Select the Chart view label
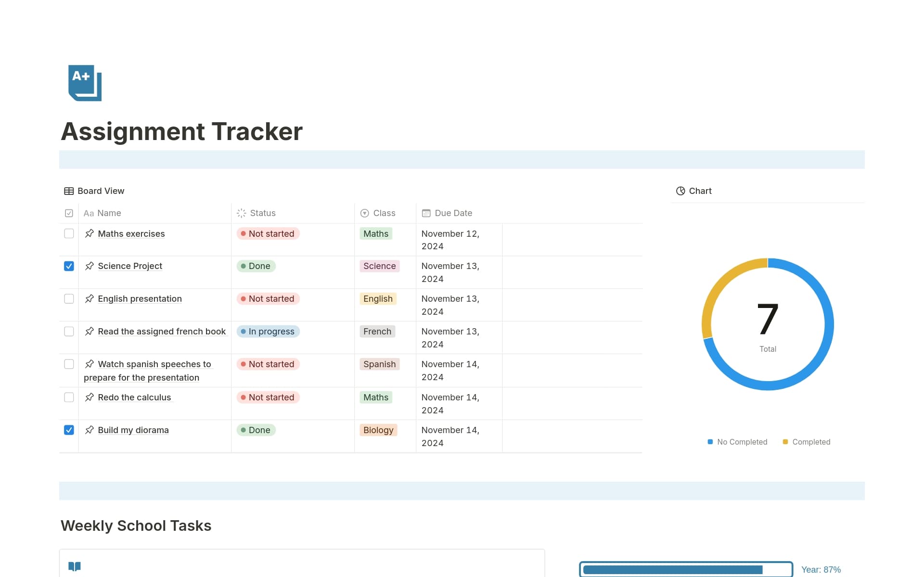 click(701, 191)
